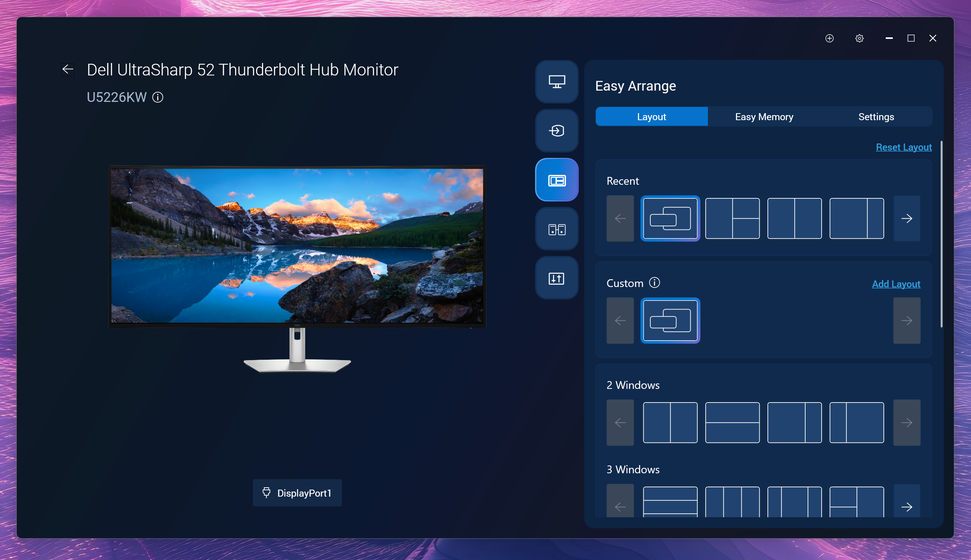
Task: Click the DisplayPort1 connection label
Action: pyautogui.click(x=297, y=493)
